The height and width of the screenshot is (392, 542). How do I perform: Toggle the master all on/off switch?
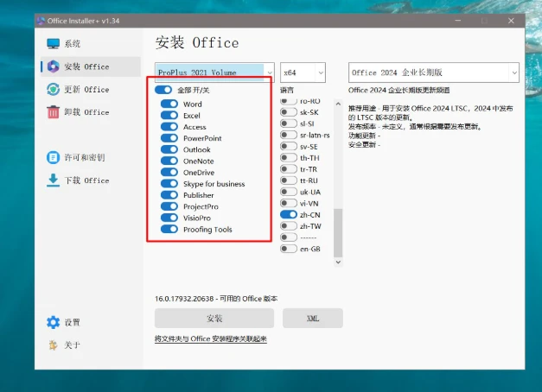click(163, 90)
